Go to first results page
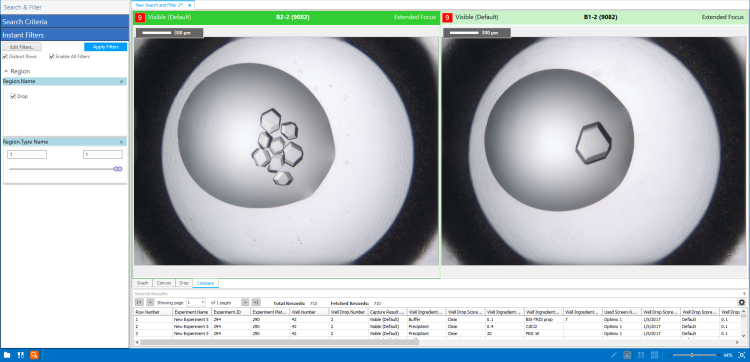This screenshot has width=750, height=362. [139, 302]
